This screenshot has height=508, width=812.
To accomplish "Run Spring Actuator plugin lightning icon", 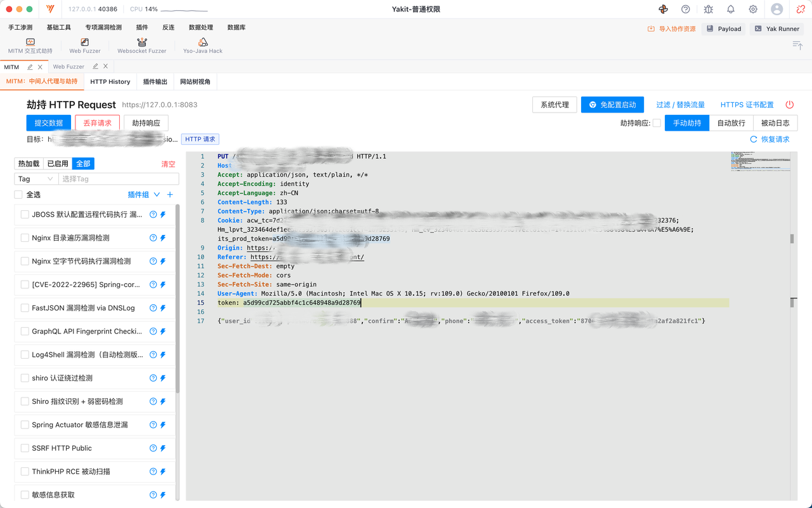I will pyautogui.click(x=163, y=425).
